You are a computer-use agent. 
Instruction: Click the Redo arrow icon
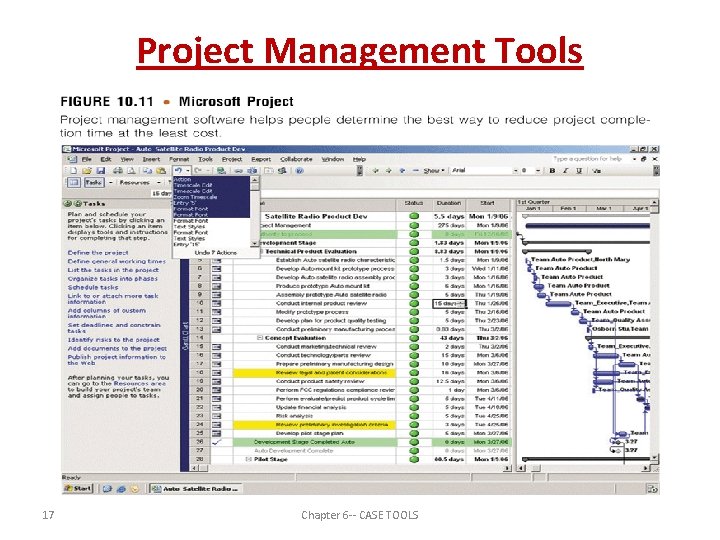198,171
